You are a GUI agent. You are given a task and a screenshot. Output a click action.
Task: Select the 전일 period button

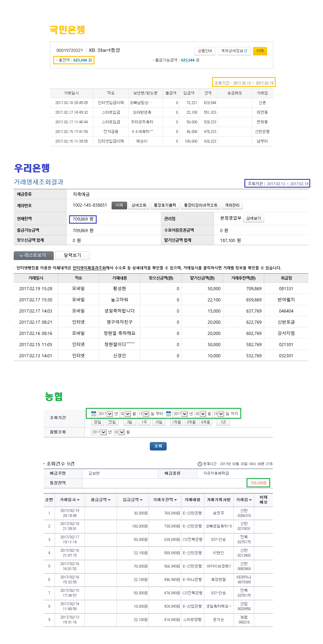tap(112, 422)
